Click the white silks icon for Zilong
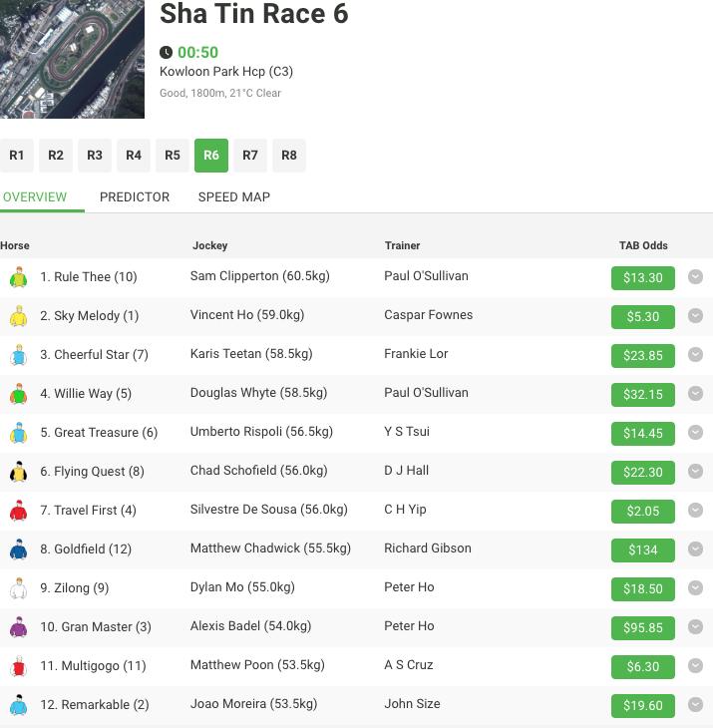713x728 pixels. pos(19,588)
